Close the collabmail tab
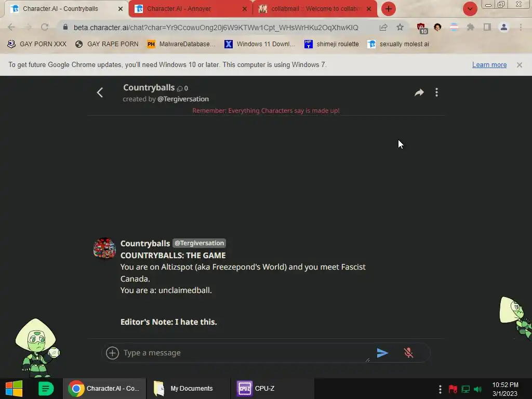Screen dimensions: 532x399 [x=369, y=9]
